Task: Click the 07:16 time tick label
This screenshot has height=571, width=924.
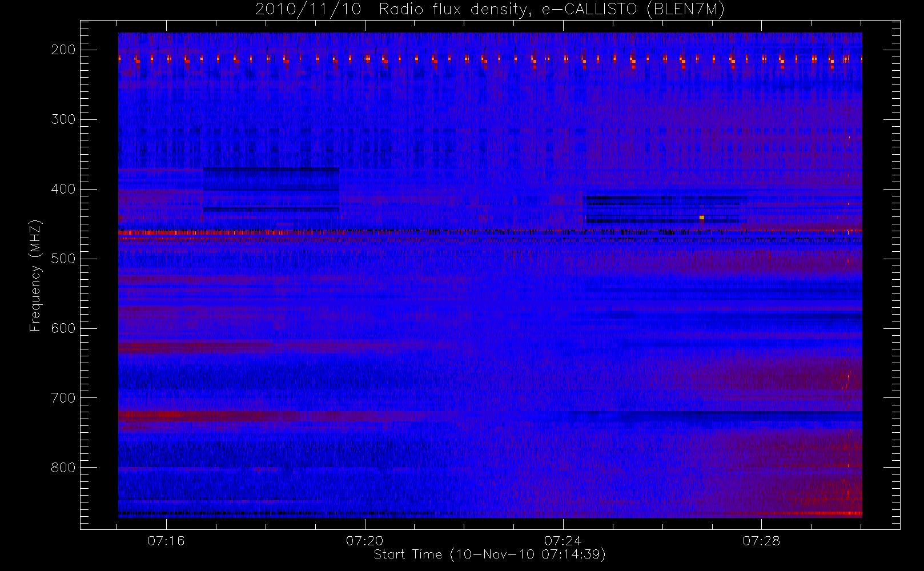Action: click(x=166, y=540)
